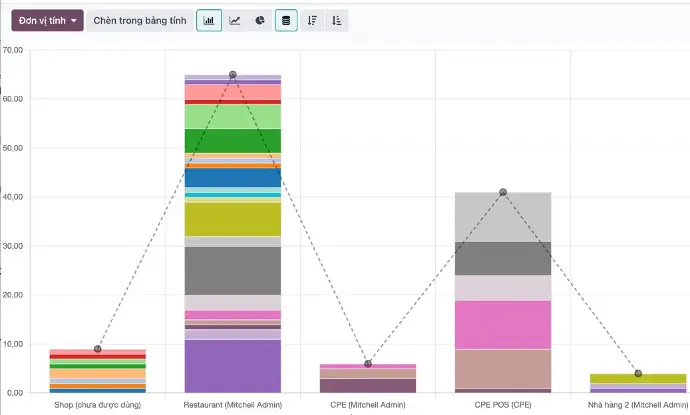Sort bars in ascending order
Viewport: 690px width, 415px height.
coord(337,20)
